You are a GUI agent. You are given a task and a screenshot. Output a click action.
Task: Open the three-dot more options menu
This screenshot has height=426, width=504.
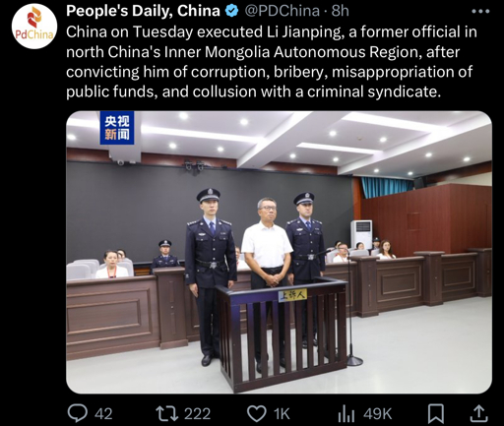pos(480,11)
